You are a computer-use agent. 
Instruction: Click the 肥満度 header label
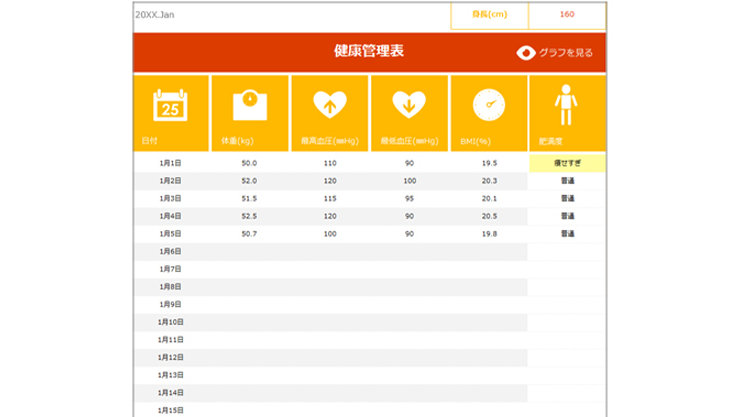(551, 141)
